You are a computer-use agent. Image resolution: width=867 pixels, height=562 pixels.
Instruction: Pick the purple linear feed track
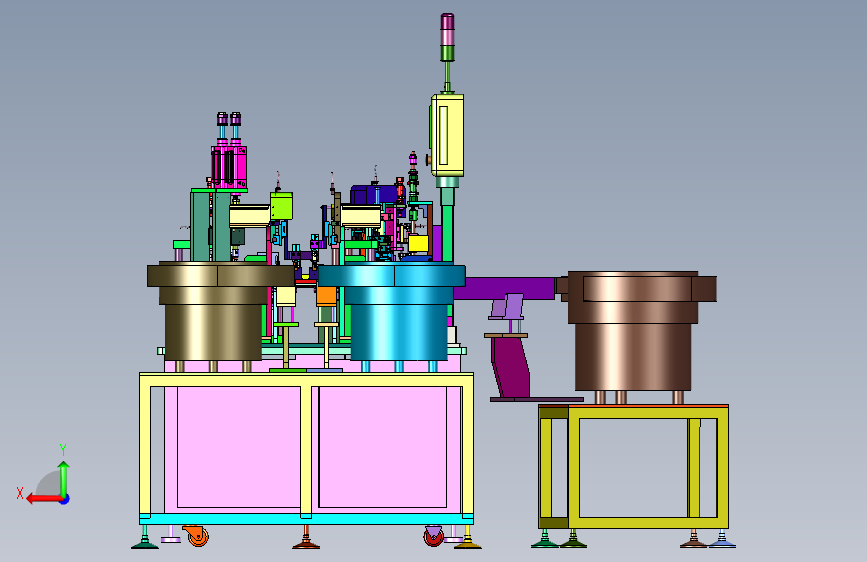click(506, 289)
